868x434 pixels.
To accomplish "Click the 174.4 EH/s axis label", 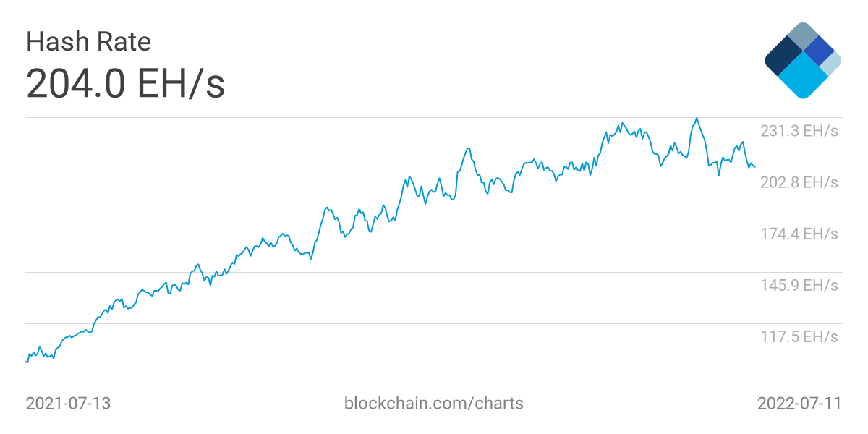I will point(799,234).
